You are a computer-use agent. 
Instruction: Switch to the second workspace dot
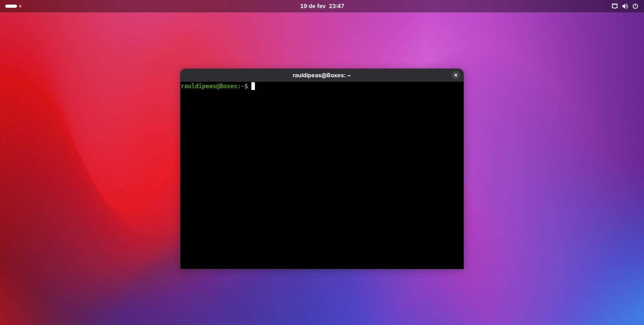coord(20,6)
